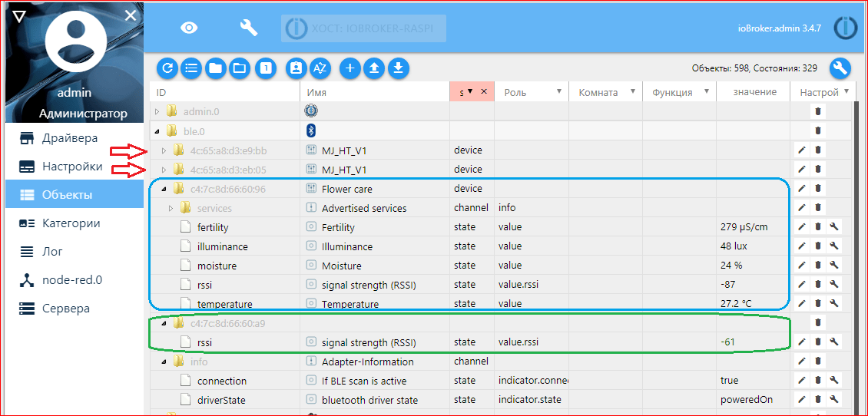
Task: Open the Комната filter dropdown
Action: pos(633,91)
